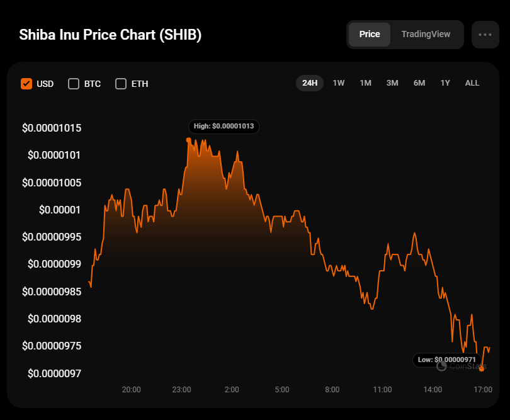Switch chart range to 1W

point(339,83)
